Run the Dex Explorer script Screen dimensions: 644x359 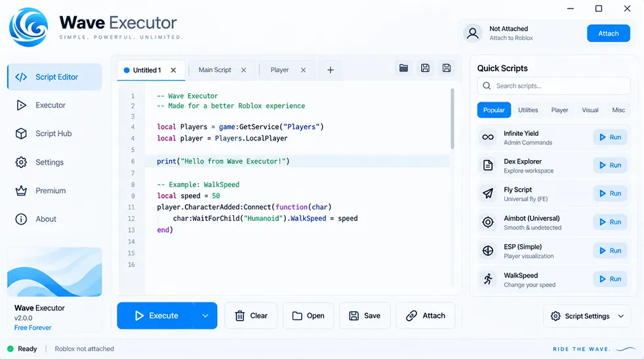tap(610, 165)
